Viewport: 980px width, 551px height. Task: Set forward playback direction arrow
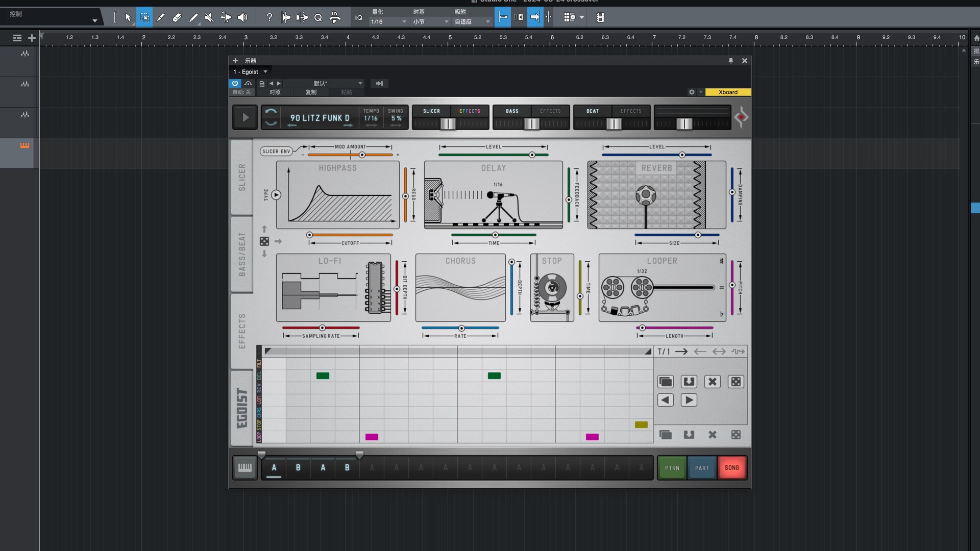tap(681, 352)
